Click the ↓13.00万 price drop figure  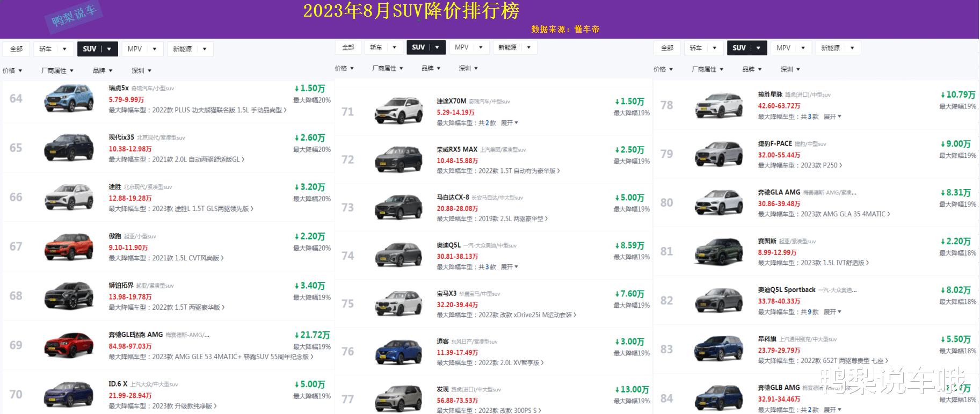point(631,389)
